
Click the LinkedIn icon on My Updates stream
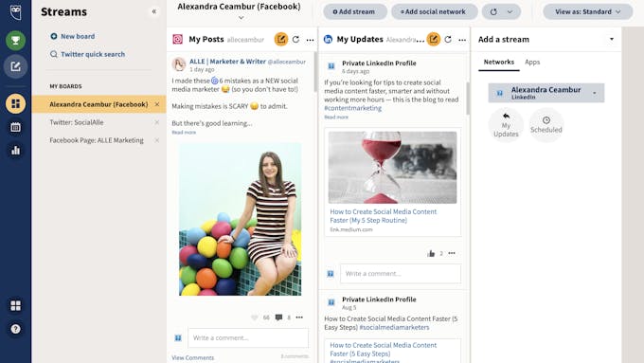click(328, 40)
